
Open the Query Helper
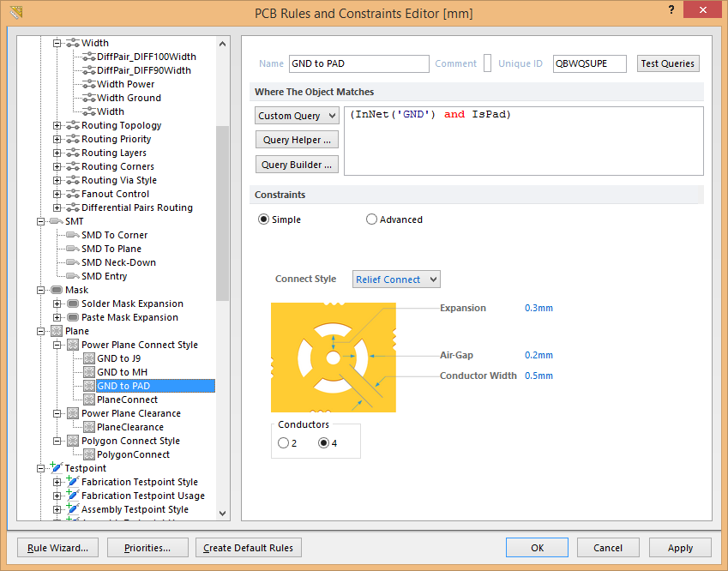point(297,140)
